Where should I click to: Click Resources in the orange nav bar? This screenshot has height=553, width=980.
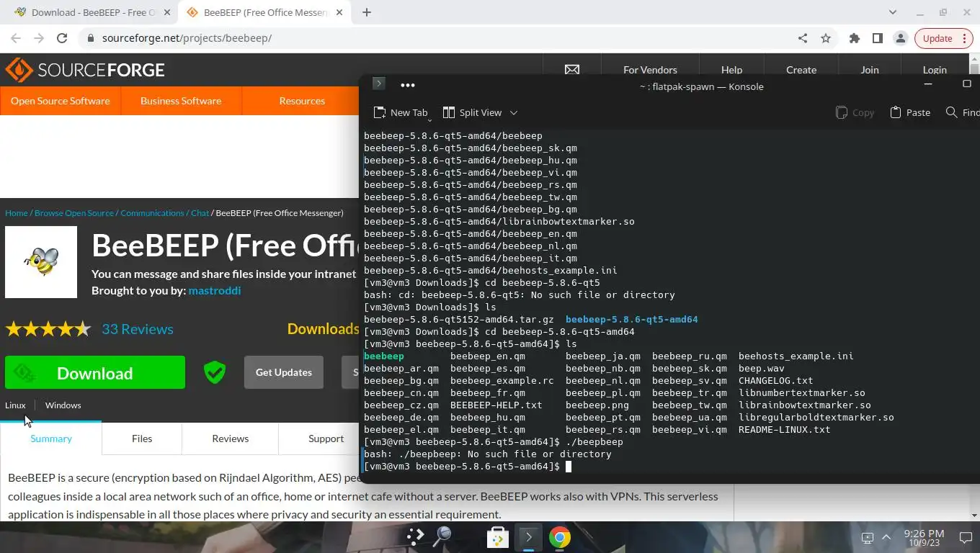(x=302, y=101)
